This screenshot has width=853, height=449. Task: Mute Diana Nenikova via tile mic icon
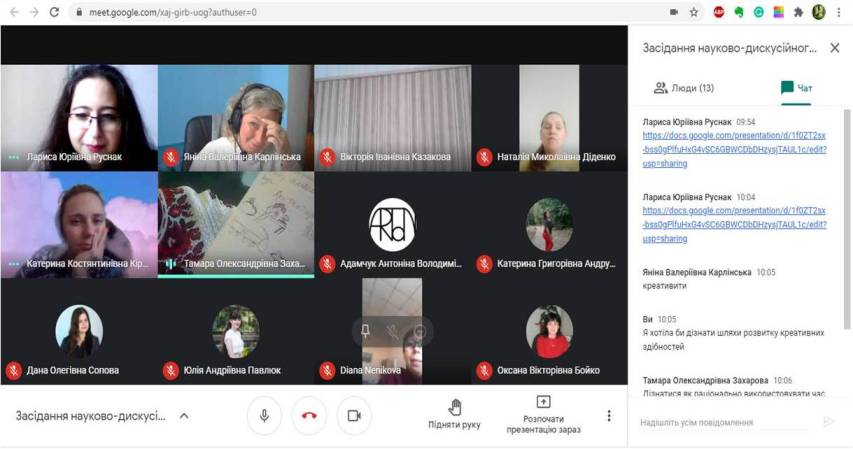click(x=392, y=330)
